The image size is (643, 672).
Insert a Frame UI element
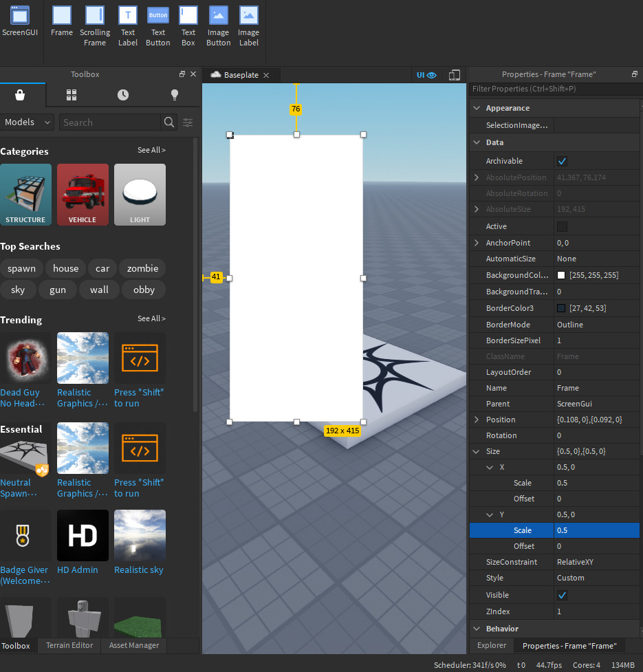[62, 21]
